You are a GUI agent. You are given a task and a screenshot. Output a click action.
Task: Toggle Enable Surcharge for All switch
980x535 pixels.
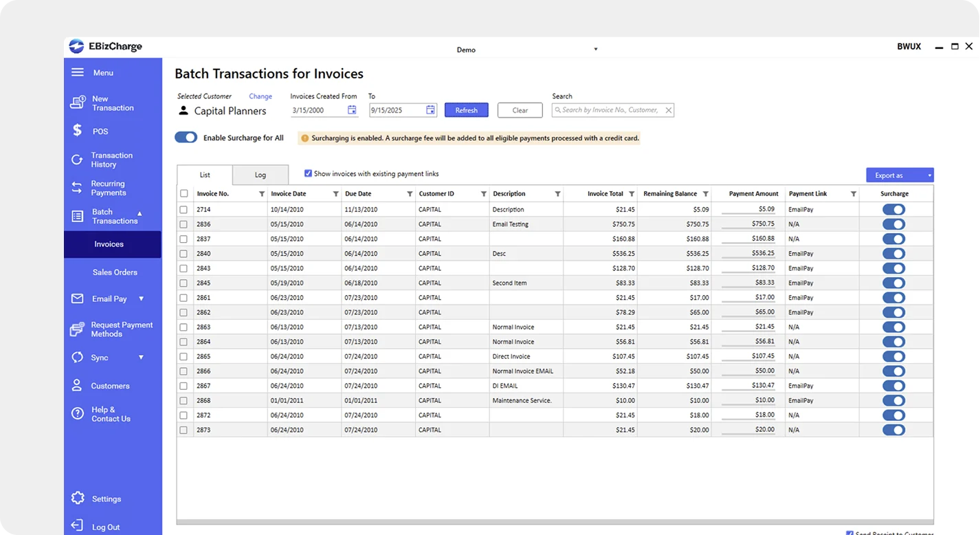pyautogui.click(x=186, y=138)
